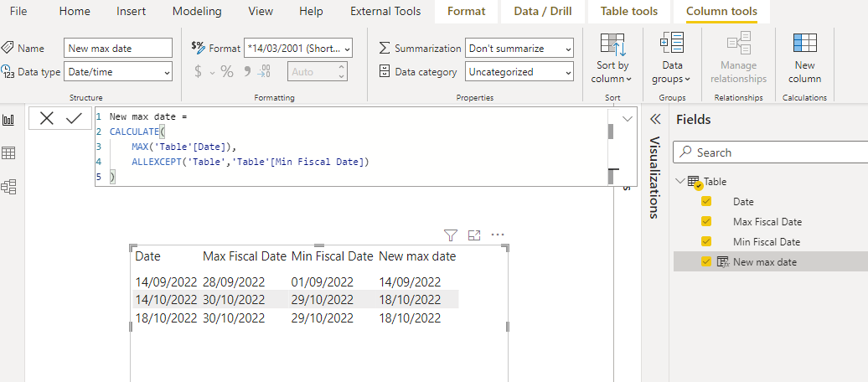The height and width of the screenshot is (382, 868).
Task: Click the Manage relationships button
Action: coord(738,58)
